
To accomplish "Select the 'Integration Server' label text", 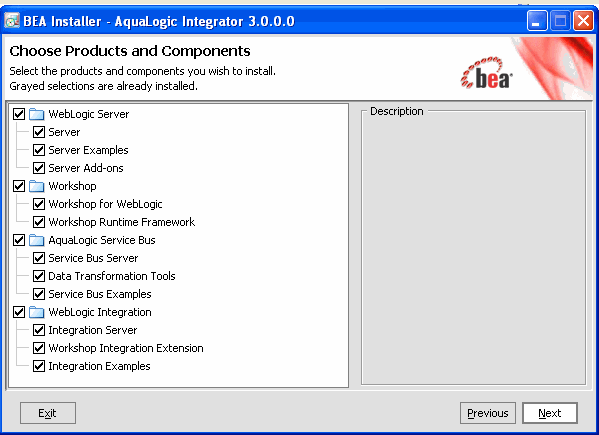I will click(93, 330).
